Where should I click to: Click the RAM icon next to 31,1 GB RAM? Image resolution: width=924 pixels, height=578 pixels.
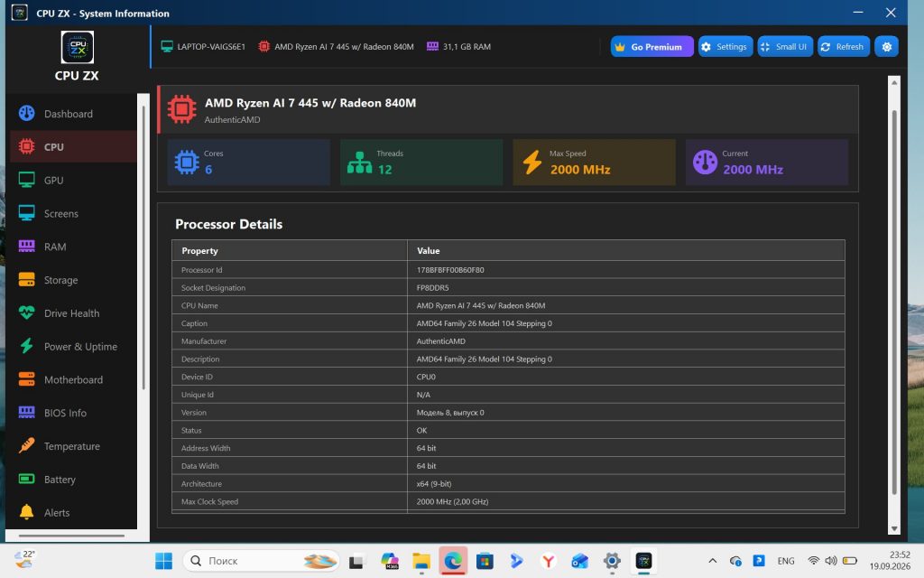click(x=432, y=47)
